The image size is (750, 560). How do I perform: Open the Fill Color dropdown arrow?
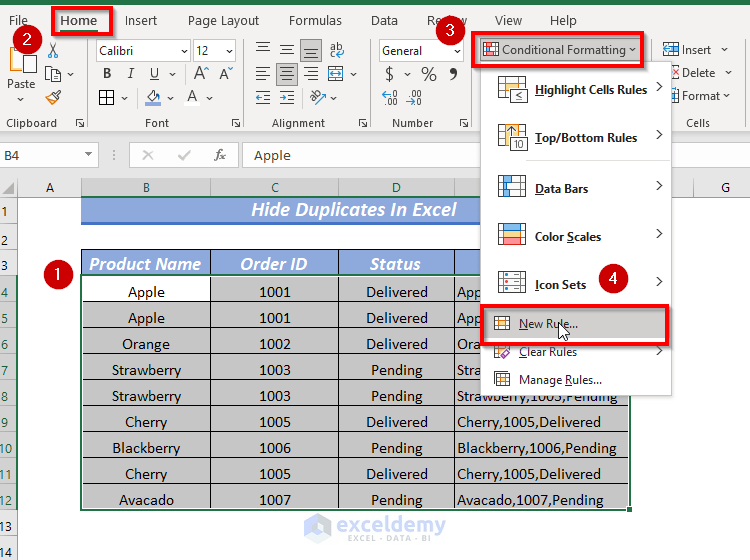coord(170,98)
